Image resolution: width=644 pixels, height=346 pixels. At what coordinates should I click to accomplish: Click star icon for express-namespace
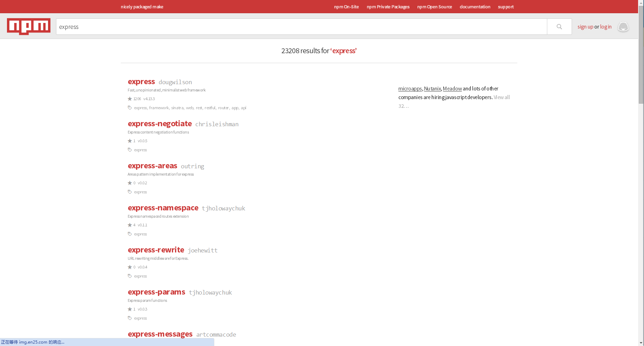coord(130,225)
